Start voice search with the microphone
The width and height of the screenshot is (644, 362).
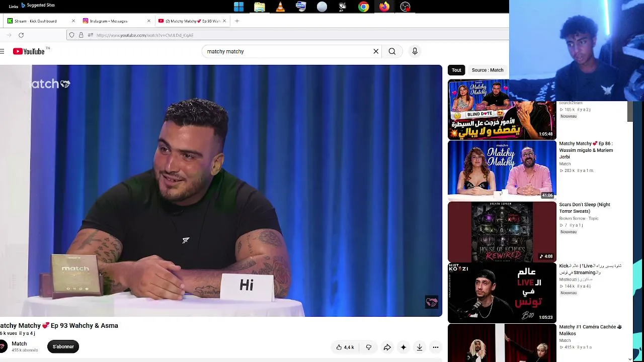(x=415, y=51)
